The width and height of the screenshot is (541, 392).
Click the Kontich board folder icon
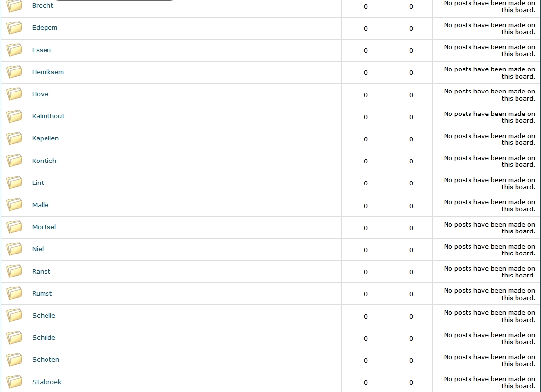[x=15, y=161]
